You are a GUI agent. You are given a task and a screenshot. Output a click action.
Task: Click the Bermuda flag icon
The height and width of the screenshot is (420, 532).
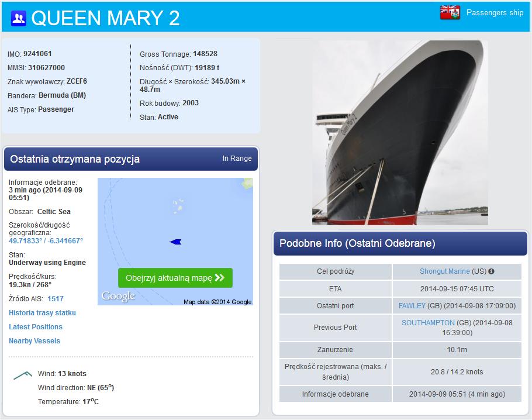point(450,13)
